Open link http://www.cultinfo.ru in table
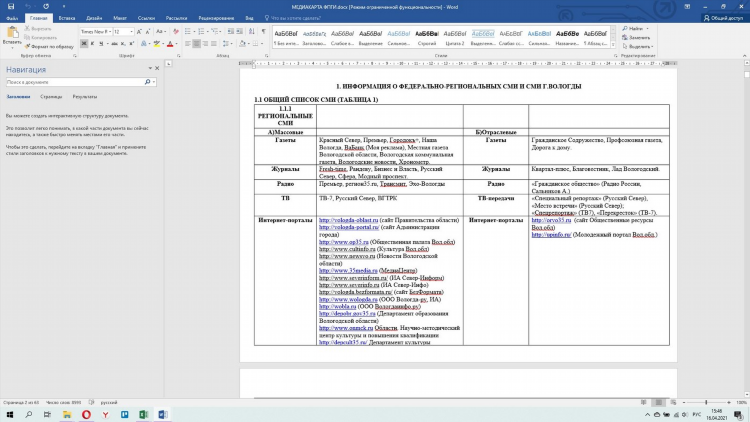The image size is (750, 422). [x=347, y=249]
